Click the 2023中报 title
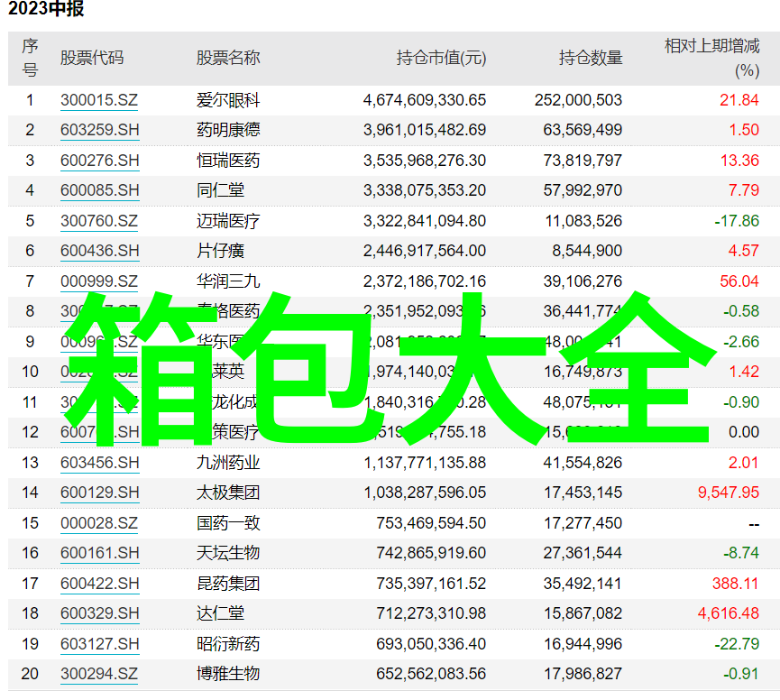 point(46,8)
